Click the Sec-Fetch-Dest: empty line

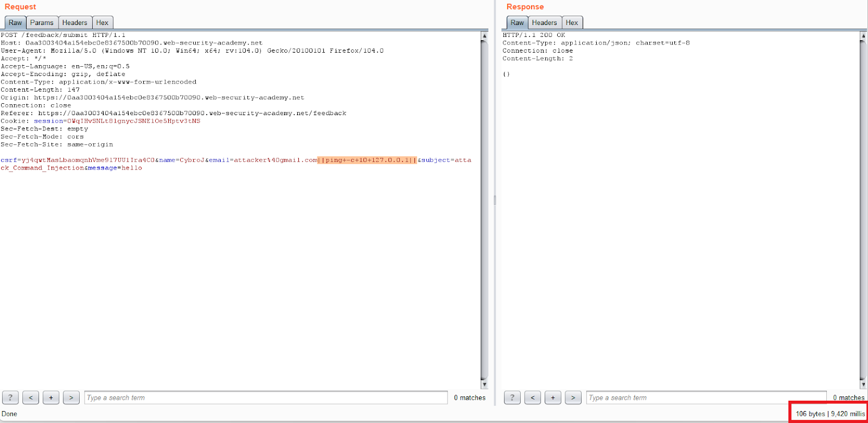tap(44, 129)
